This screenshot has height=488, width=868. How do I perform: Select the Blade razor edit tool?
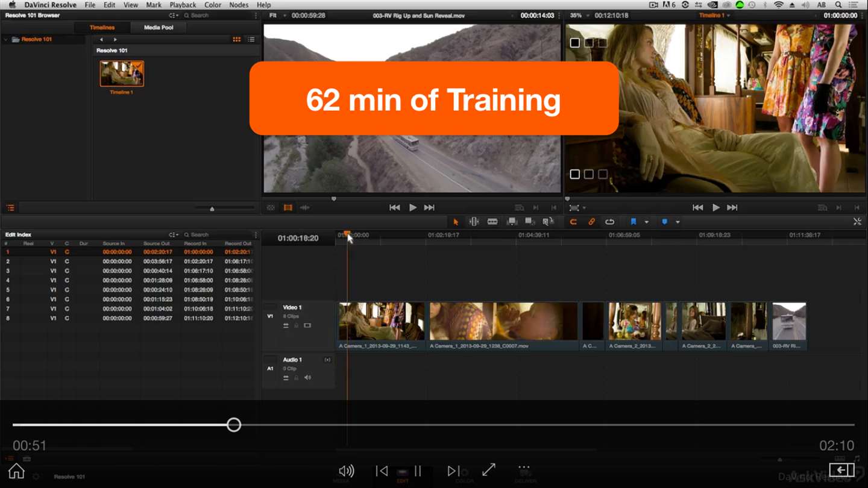coord(492,222)
